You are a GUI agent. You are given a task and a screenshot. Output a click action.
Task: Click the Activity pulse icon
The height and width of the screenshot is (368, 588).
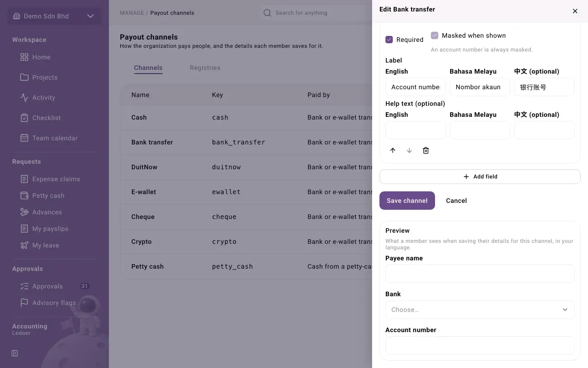[24, 98]
